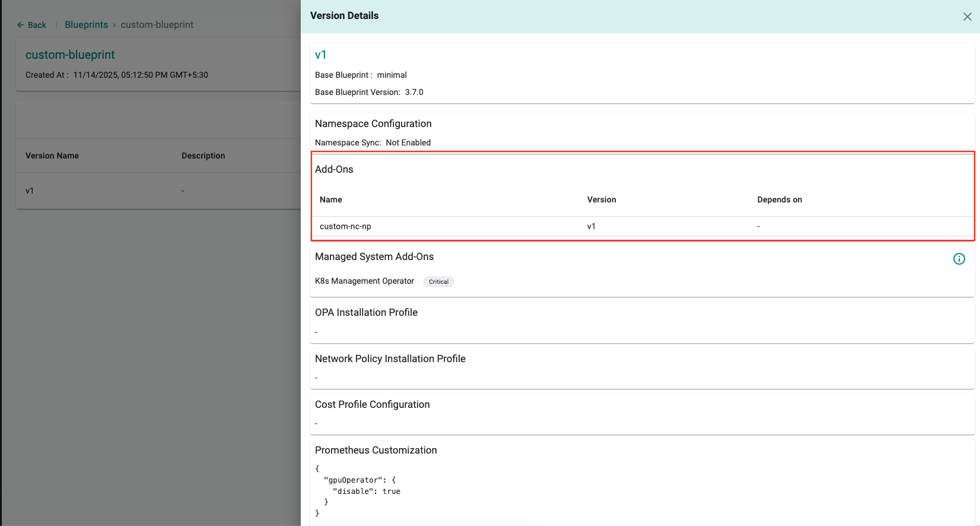Click the Network Policy Installation Profile heading
The width and height of the screenshot is (980, 526).
coord(390,359)
